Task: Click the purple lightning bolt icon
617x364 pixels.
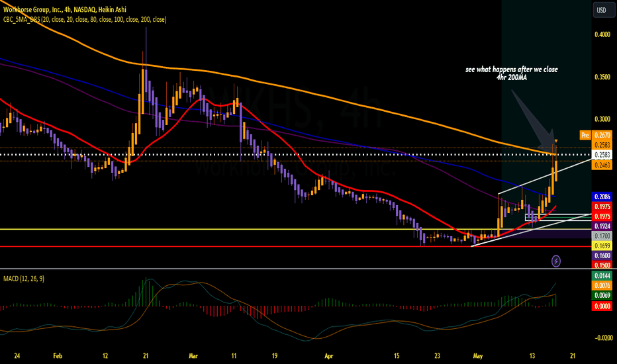Action: pyautogui.click(x=556, y=261)
